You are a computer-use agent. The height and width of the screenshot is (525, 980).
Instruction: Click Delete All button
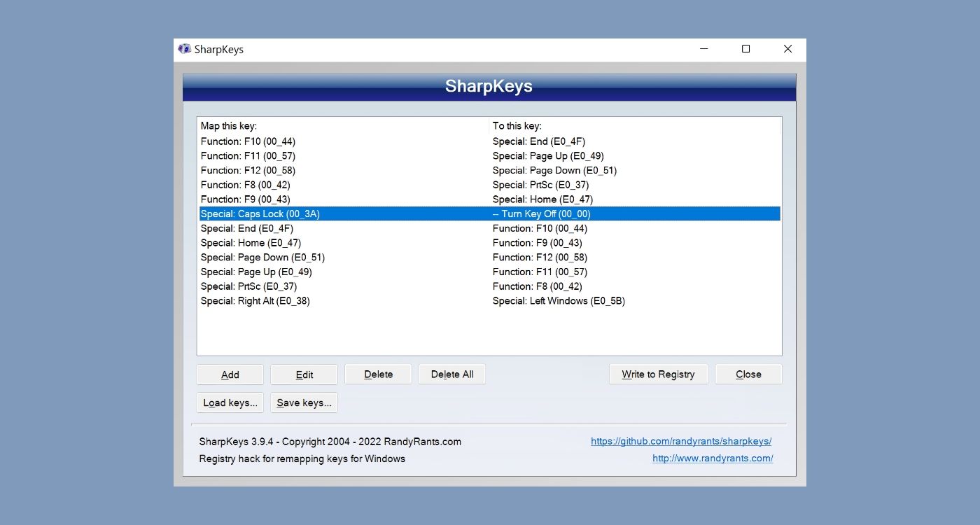click(452, 374)
